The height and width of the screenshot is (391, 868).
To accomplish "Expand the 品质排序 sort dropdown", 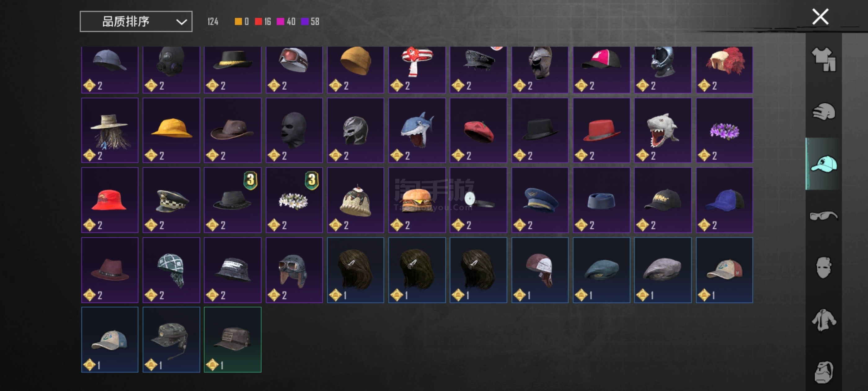I will [136, 21].
